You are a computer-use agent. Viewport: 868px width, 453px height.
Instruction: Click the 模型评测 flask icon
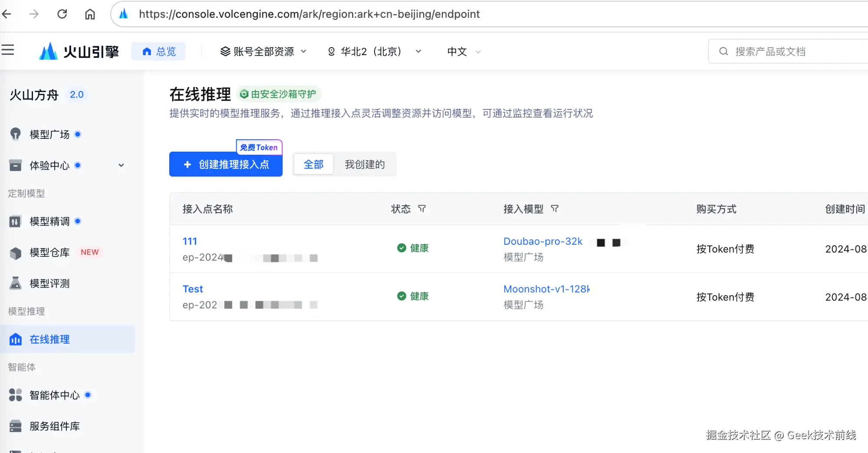(16, 283)
